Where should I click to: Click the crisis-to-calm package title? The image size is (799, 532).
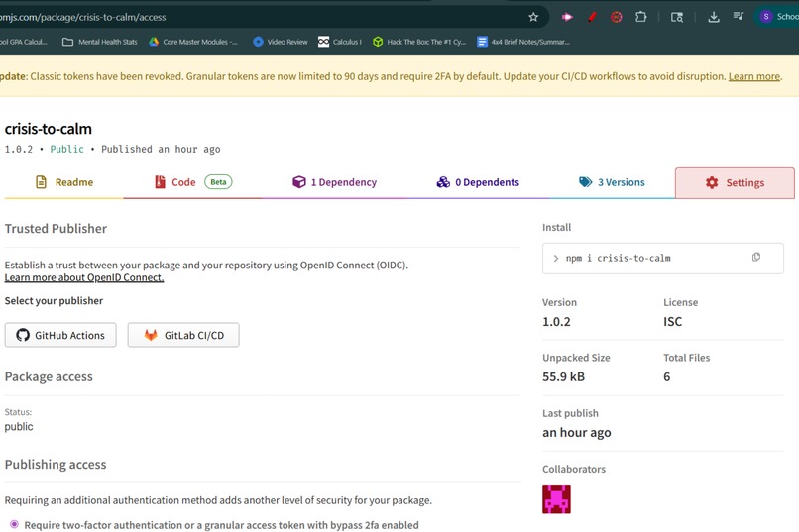click(x=49, y=129)
